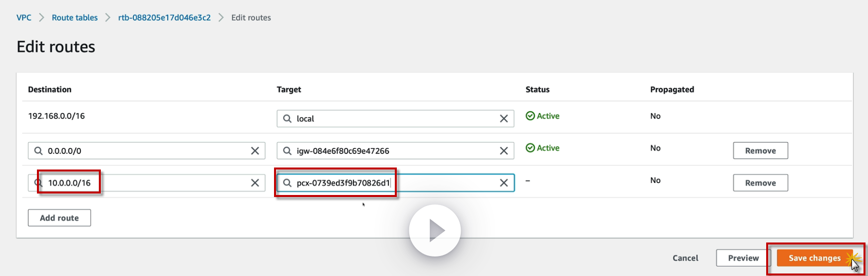This screenshot has width=868, height=276.
Task: Click search icon in igw target field
Action: (287, 150)
